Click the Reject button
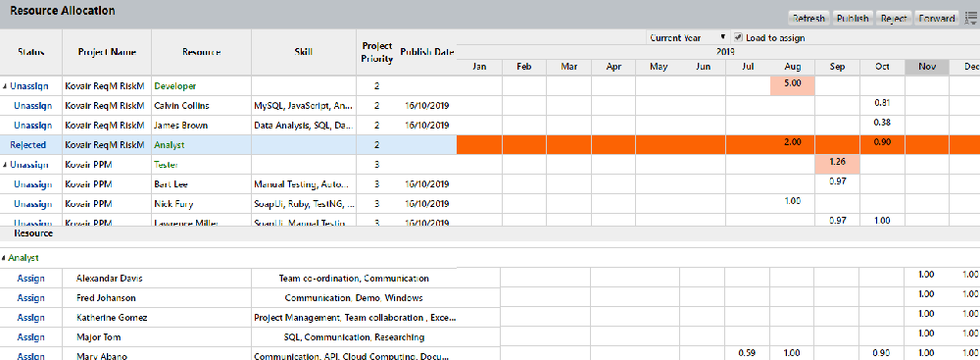This screenshot has width=980, height=360. point(894,19)
